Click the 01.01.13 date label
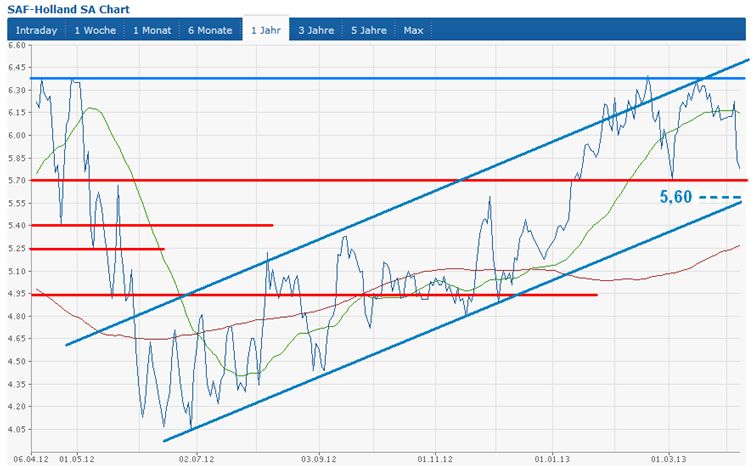The image size is (753, 472). click(552, 460)
